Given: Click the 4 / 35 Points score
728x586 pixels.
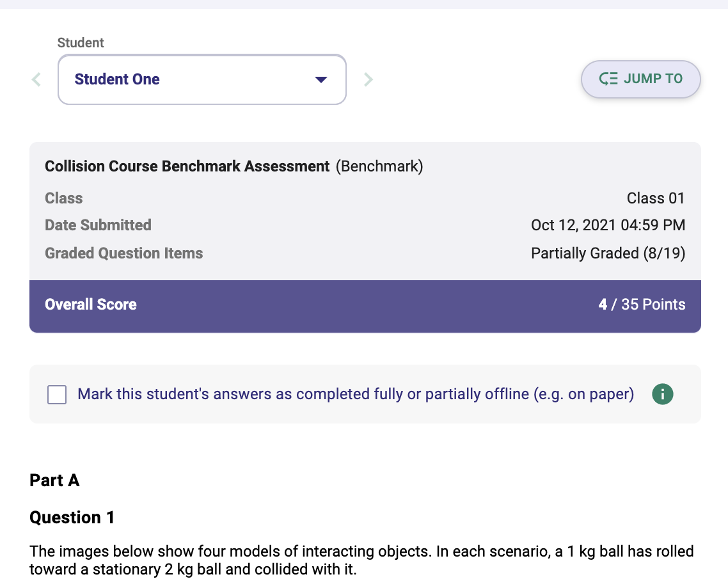Looking at the screenshot, I should pyautogui.click(x=642, y=304).
